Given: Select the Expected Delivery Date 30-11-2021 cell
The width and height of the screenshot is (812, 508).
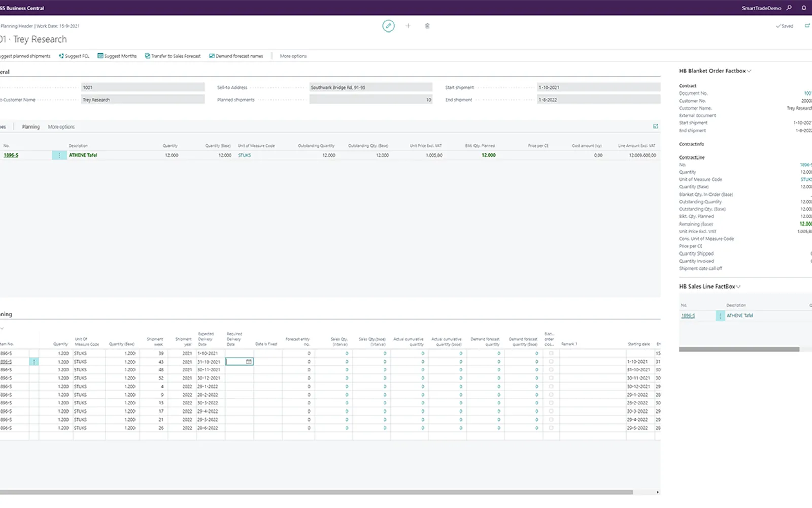Looking at the screenshot, I should [x=211, y=370].
